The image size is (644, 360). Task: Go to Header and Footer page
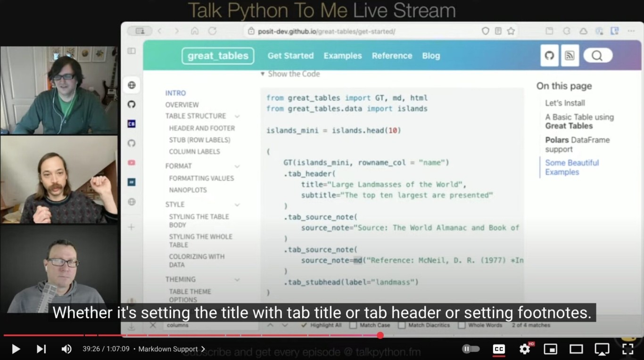(x=202, y=128)
